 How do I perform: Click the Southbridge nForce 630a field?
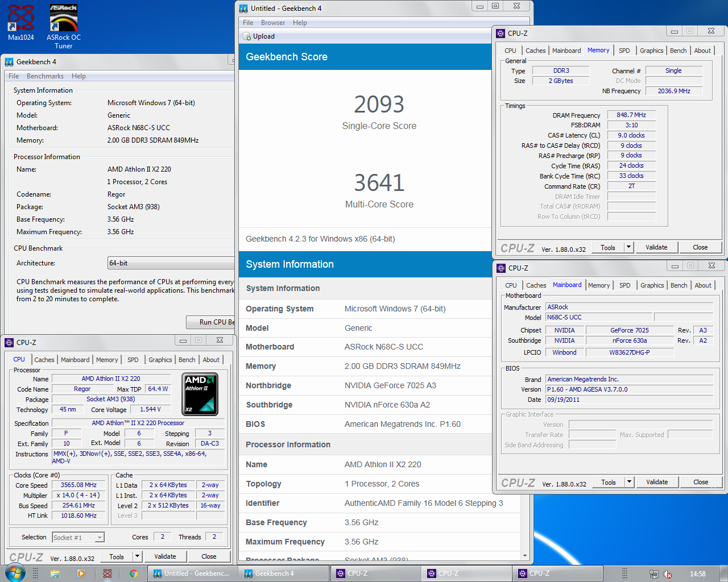pyautogui.click(x=630, y=340)
